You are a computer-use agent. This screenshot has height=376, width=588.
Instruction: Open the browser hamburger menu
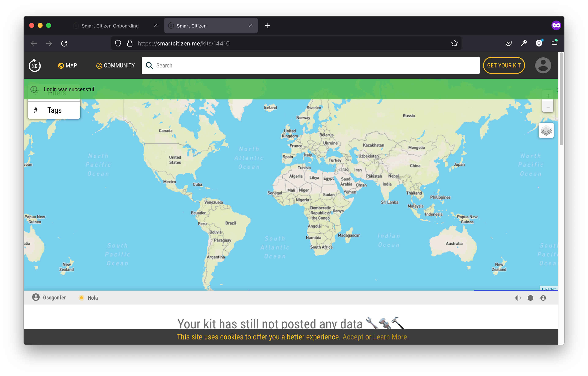coord(554,43)
